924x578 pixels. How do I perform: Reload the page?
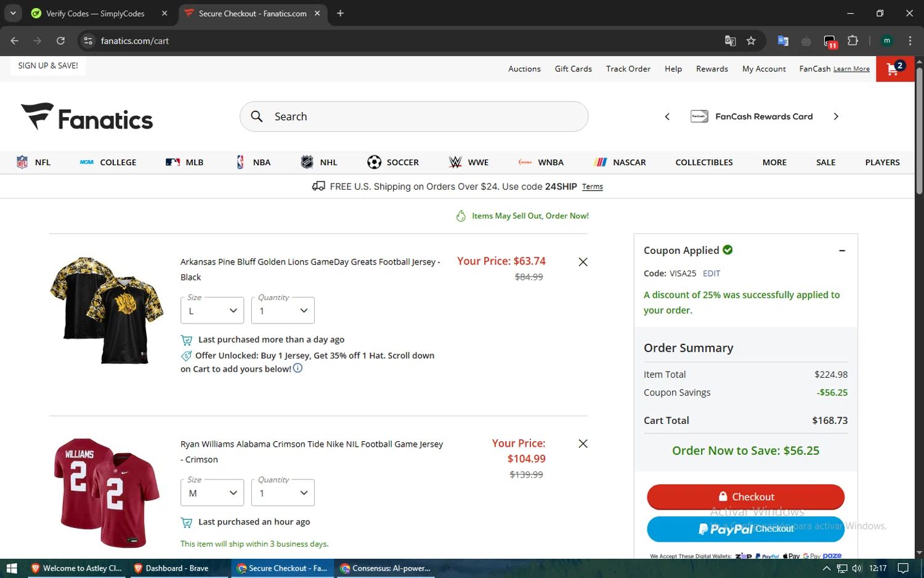click(x=60, y=41)
